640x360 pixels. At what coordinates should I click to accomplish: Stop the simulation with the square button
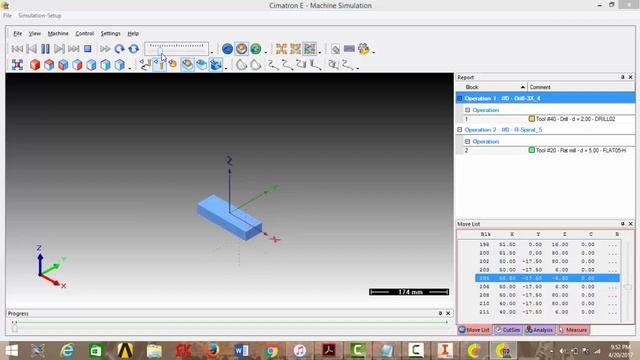coord(87,49)
